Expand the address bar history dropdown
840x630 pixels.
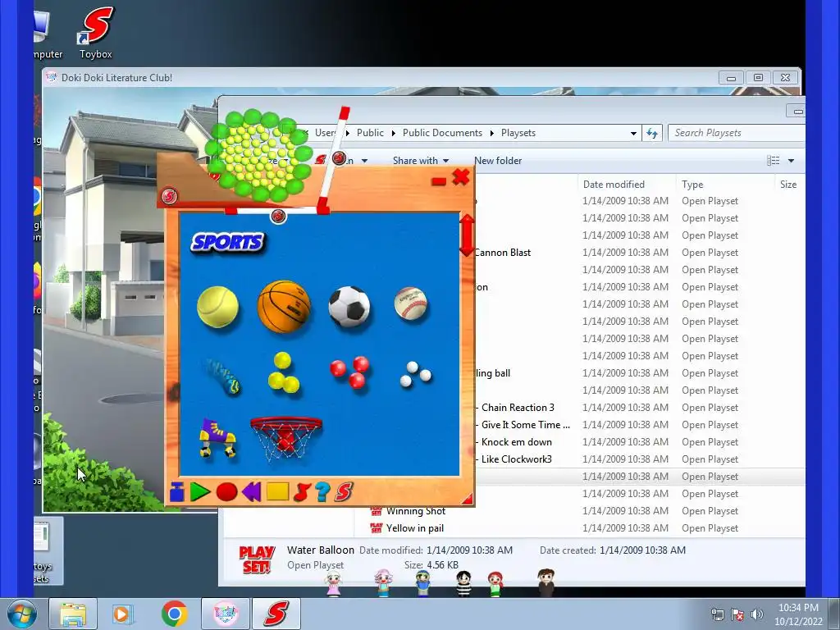[x=633, y=133]
